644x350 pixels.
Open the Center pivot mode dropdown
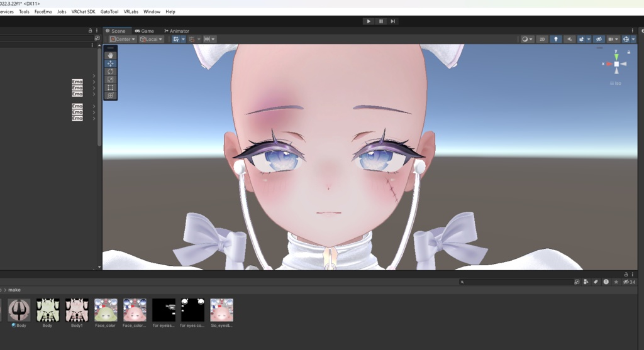click(123, 40)
